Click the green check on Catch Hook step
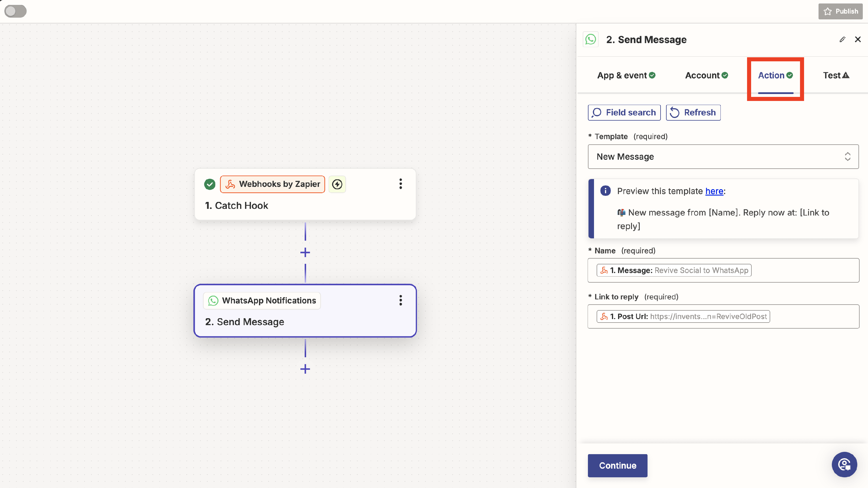 point(209,184)
